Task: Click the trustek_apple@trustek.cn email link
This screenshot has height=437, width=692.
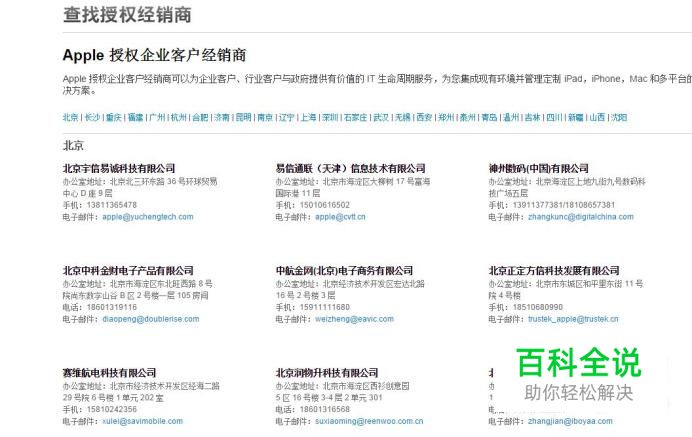Action: (x=573, y=319)
